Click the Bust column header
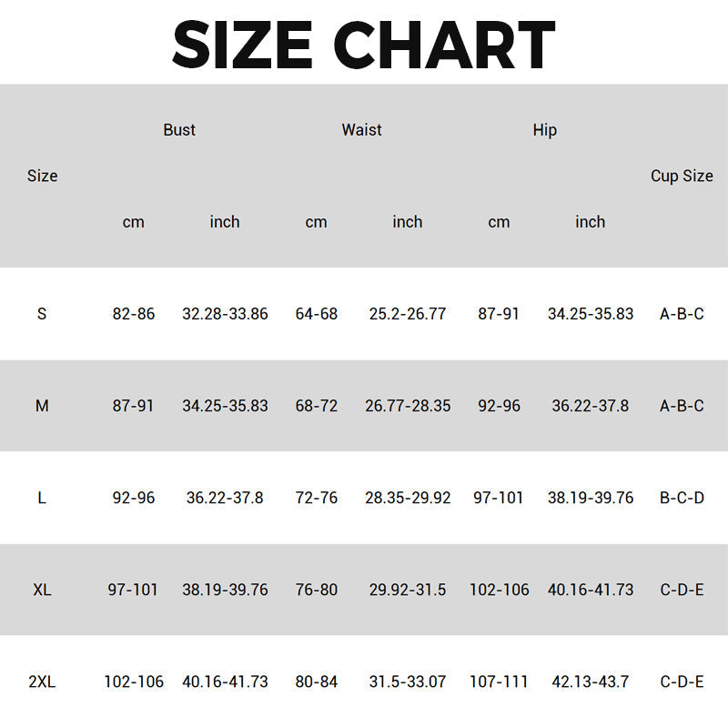 click(x=179, y=130)
